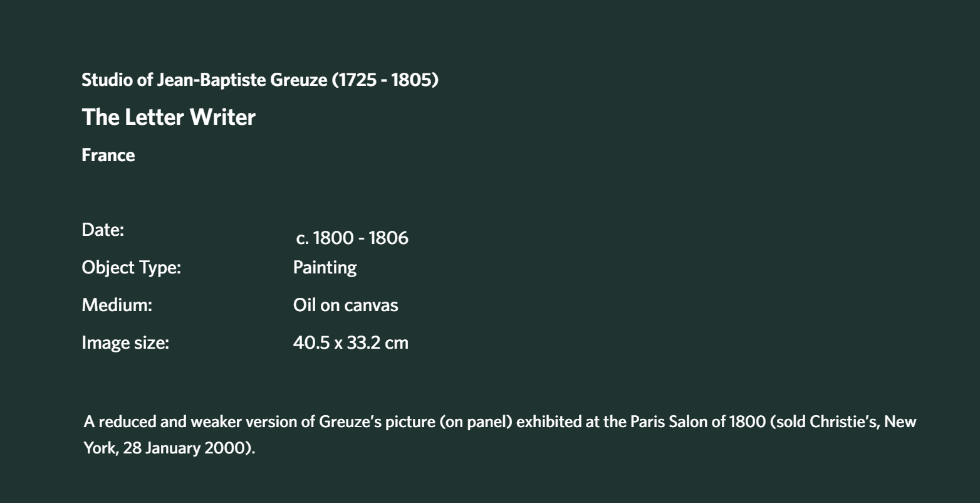Click the lifespan years '(1725 - 1805)'
The width and height of the screenshot is (980, 503).
(x=385, y=80)
